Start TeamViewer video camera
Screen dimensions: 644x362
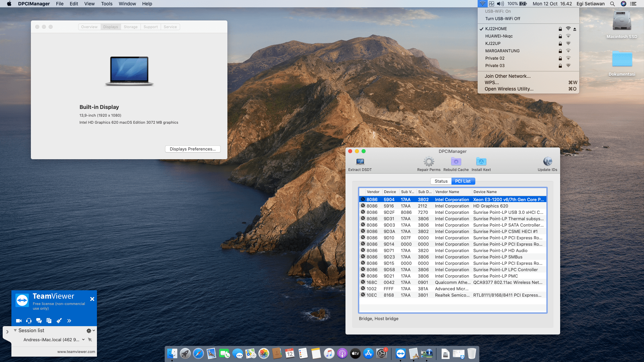point(19,321)
